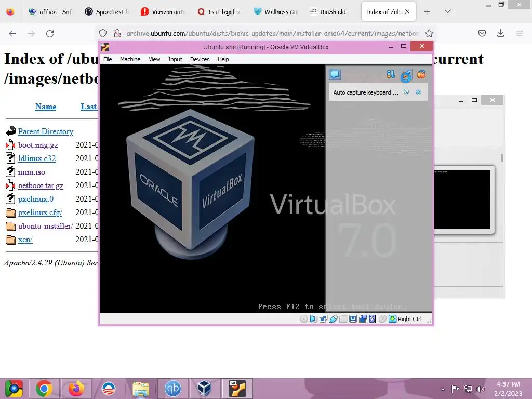
Task: Show hidden system tray icons arrow
Action: pos(443,389)
